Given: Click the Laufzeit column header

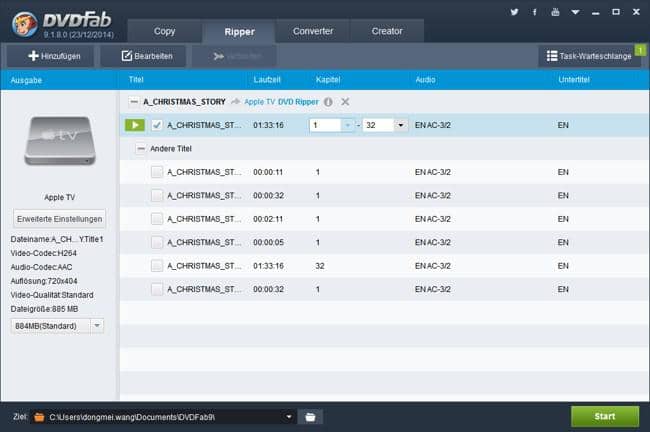Looking at the screenshot, I should coord(267,80).
